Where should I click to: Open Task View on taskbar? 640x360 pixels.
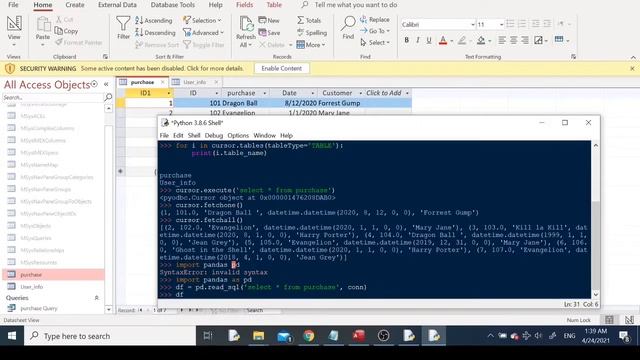pyautogui.click(x=208, y=336)
